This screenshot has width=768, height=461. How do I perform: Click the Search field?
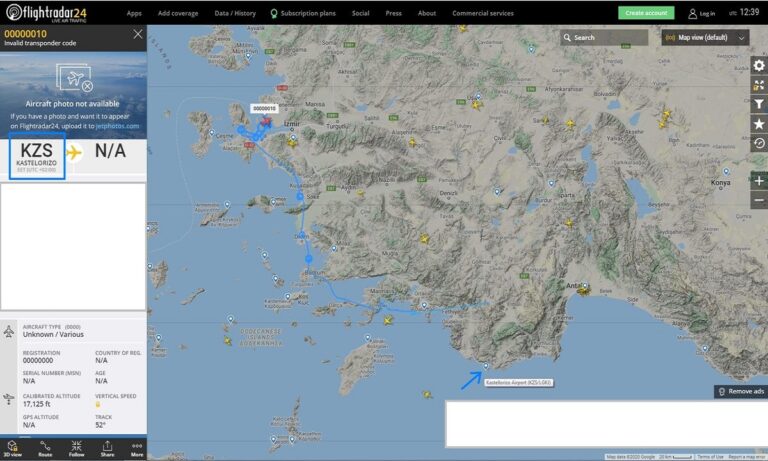click(605, 38)
